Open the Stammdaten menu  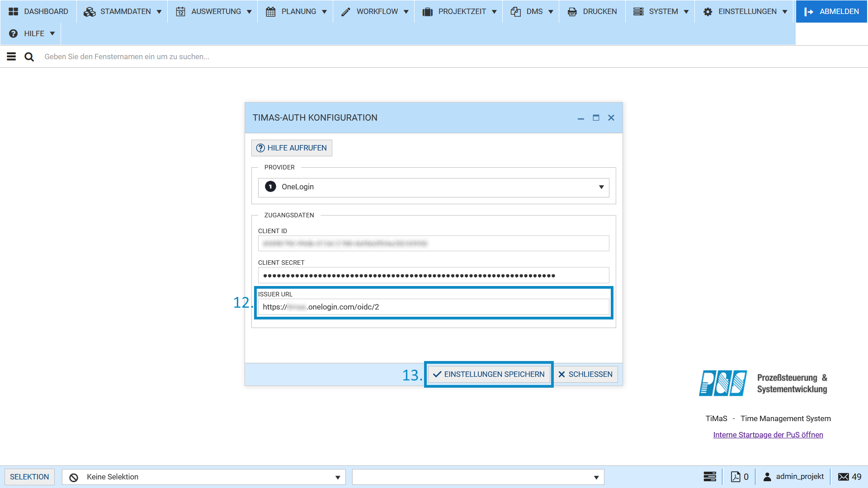(x=122, y=11)
